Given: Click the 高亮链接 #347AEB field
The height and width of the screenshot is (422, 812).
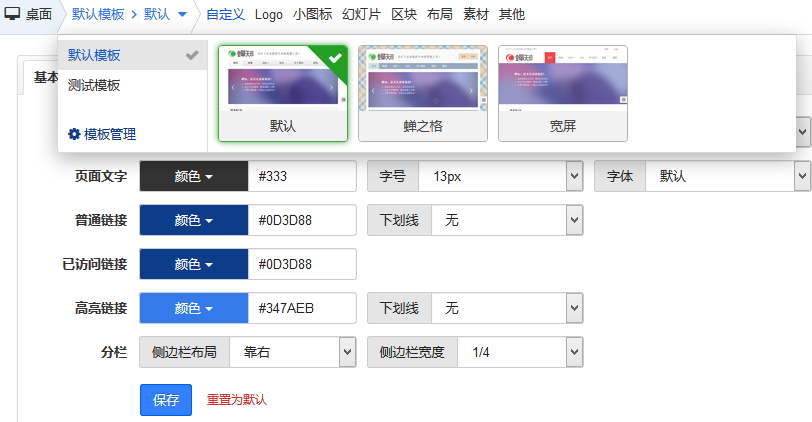Looking at the screenshot, I should 302,308.
